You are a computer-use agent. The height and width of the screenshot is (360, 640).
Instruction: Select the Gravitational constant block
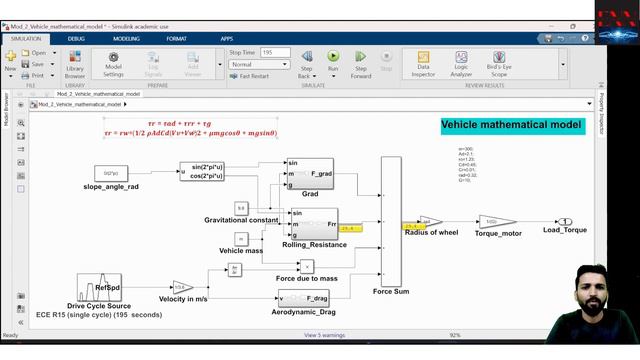point(241,209)
